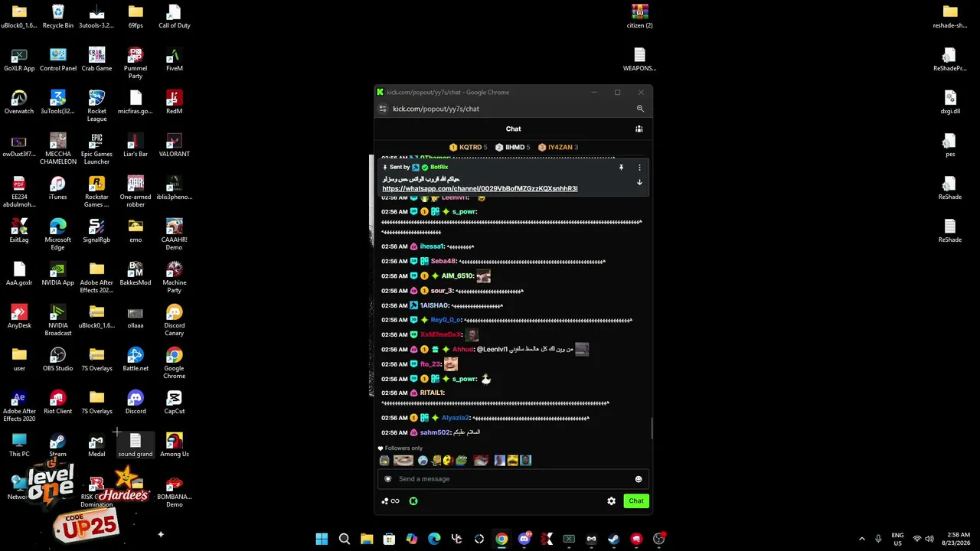This screenshot has height=551, width=980.
Task: Open File Explorer from the taskbar
Action: [x=367, y=539]
